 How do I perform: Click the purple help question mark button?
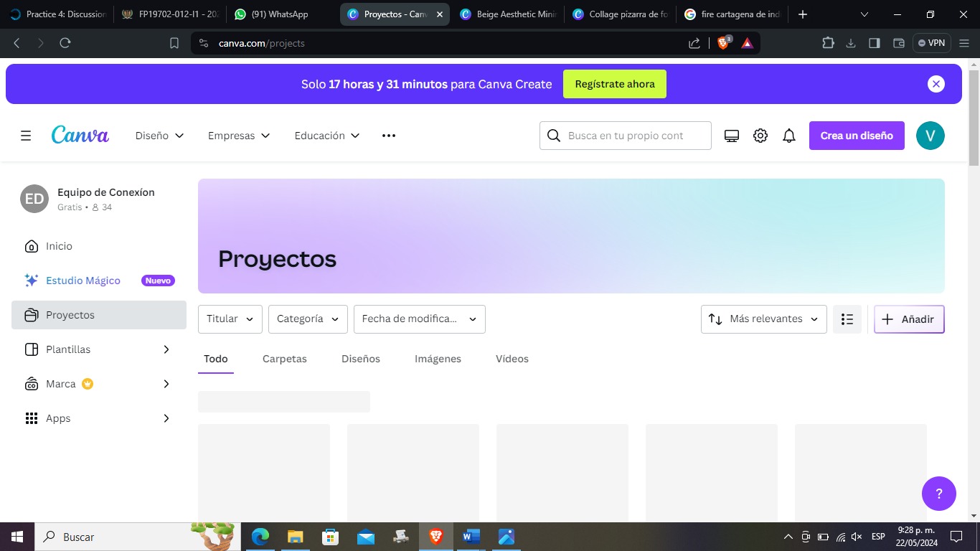pos(938,494)
